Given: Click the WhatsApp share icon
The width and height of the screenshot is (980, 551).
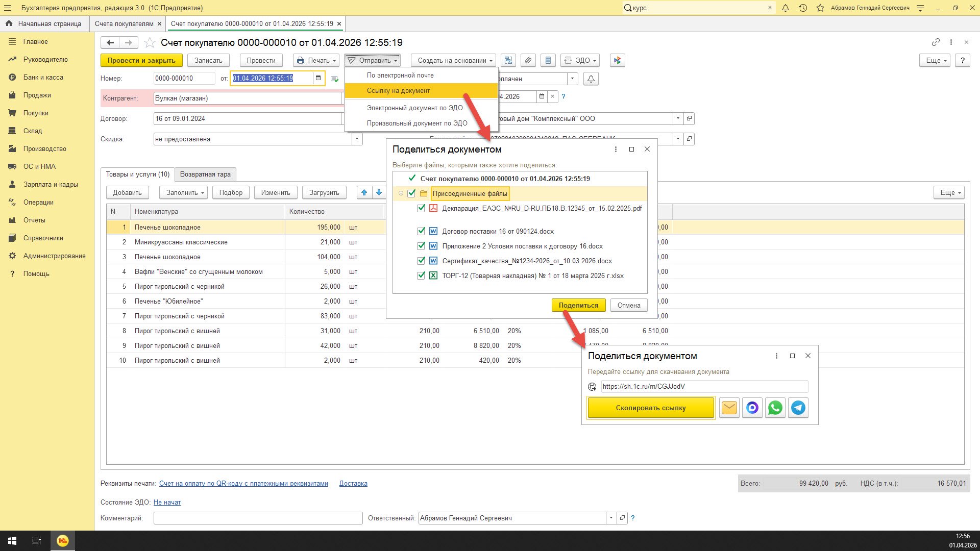Looking at the screenshot, I should tap(775, 408).
